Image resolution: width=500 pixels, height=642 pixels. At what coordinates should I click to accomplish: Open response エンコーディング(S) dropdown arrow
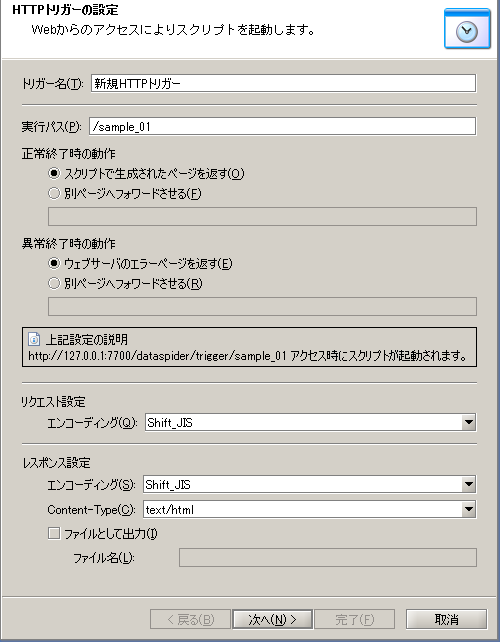point(468,484)
